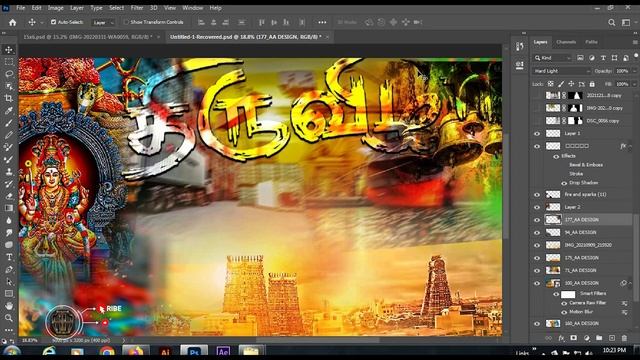Switch to the Channels tab
This screenshot has width=640, height=360.
[566, 42]
